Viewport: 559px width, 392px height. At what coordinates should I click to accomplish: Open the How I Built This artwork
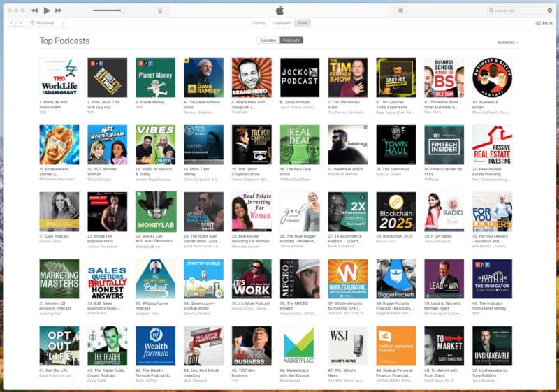point(108,78)
